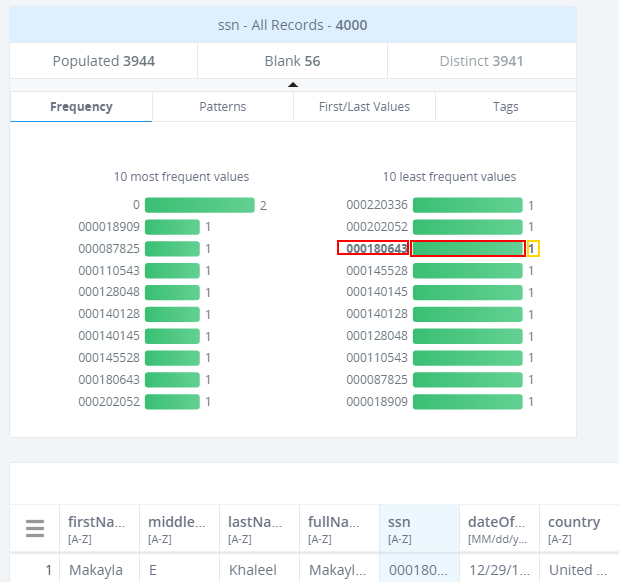This screenshot has height=582, width=619.
Task: Click the bar for most frequent value 0
Action: point(200,205)
